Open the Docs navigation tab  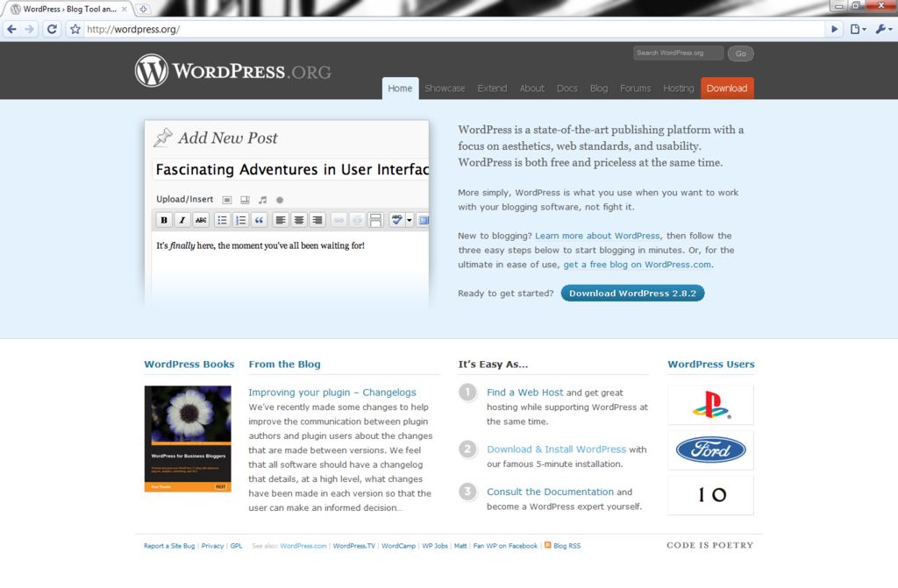[x=567, y=89]
